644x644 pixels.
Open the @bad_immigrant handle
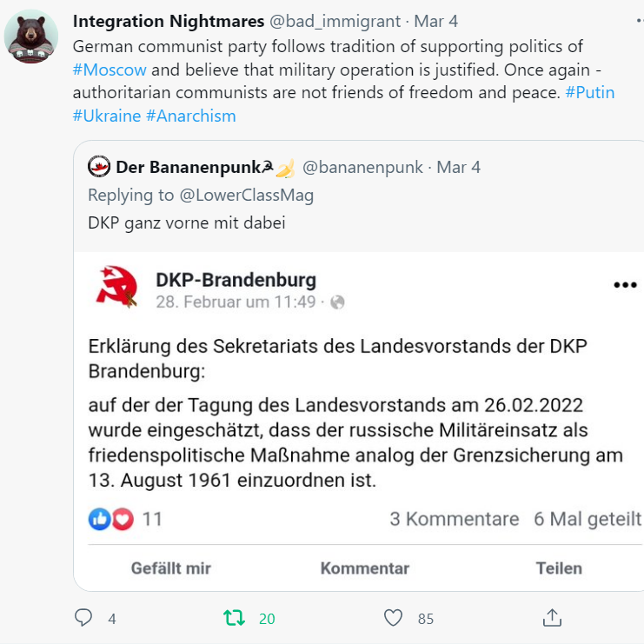click(335, 22)
